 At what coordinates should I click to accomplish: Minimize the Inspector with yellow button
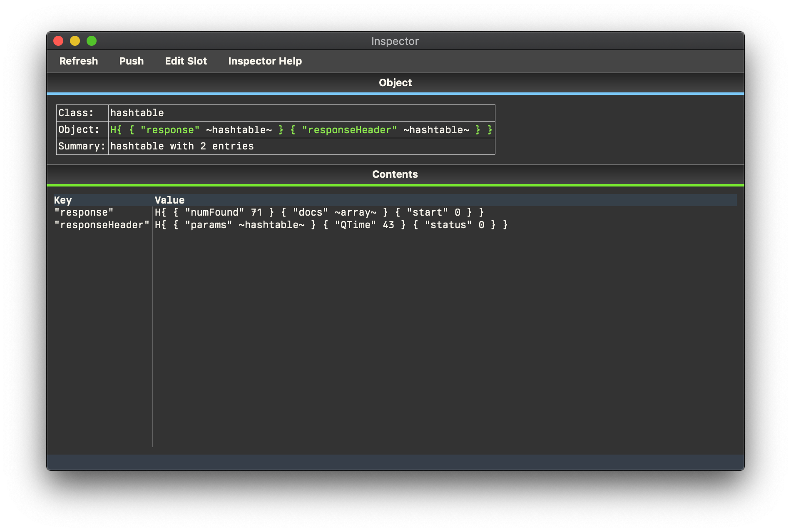[75, 41]
